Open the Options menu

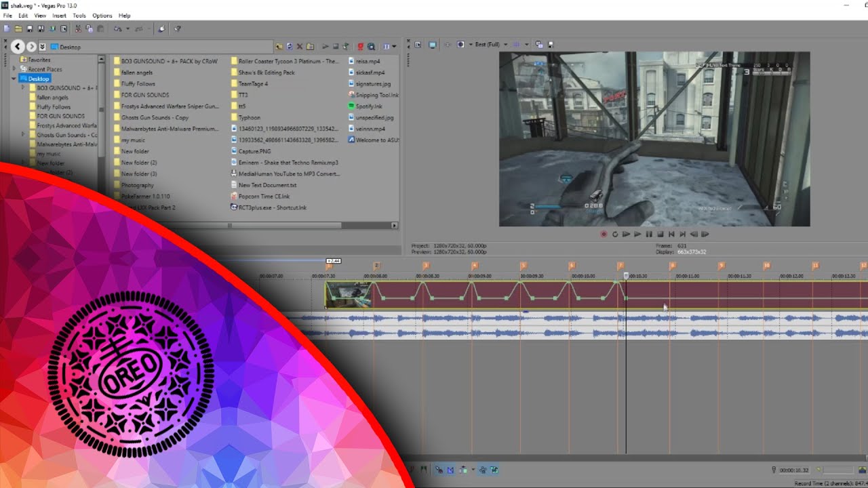102,15
